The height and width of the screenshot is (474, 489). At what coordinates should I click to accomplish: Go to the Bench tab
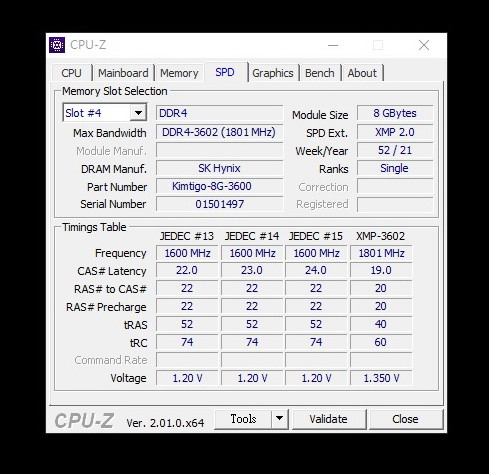pyautogui.click(x=319, y=73)
